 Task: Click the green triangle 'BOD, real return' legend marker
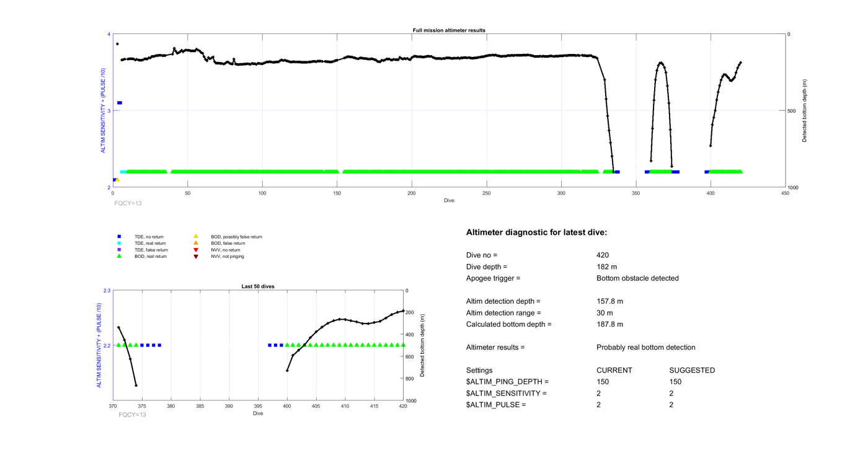[x=120, y=256]
